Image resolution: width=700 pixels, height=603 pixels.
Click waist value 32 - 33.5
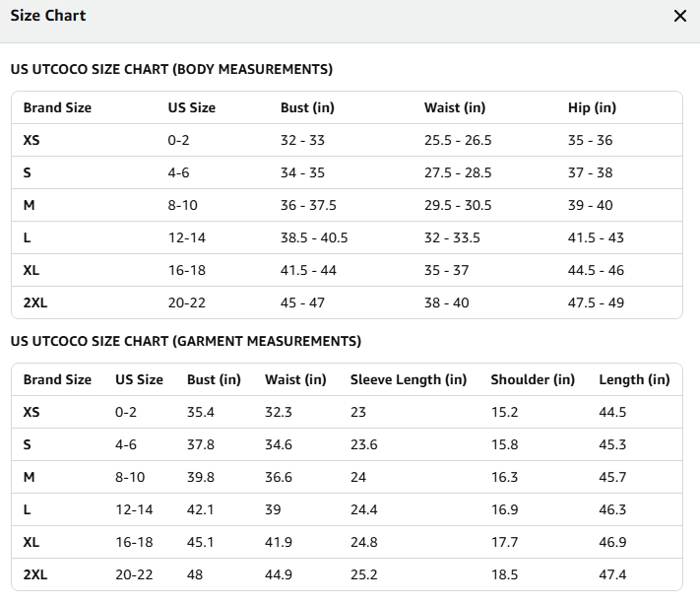pos(452,237)
